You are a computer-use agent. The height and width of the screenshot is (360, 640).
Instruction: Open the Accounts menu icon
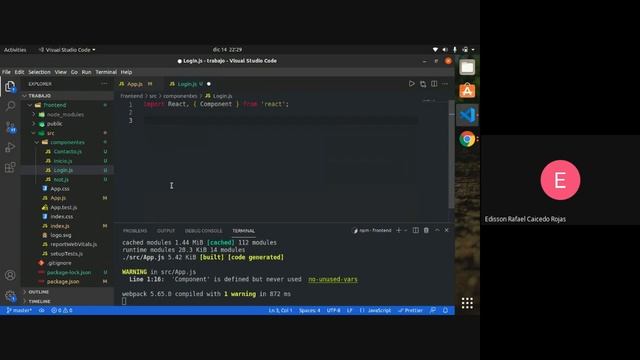10,275
